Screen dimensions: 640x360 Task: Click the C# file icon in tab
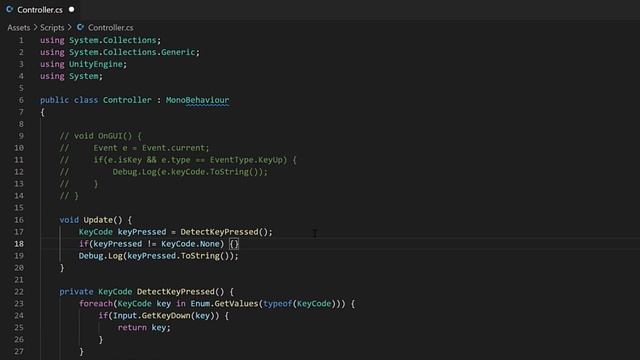point(9,9)
